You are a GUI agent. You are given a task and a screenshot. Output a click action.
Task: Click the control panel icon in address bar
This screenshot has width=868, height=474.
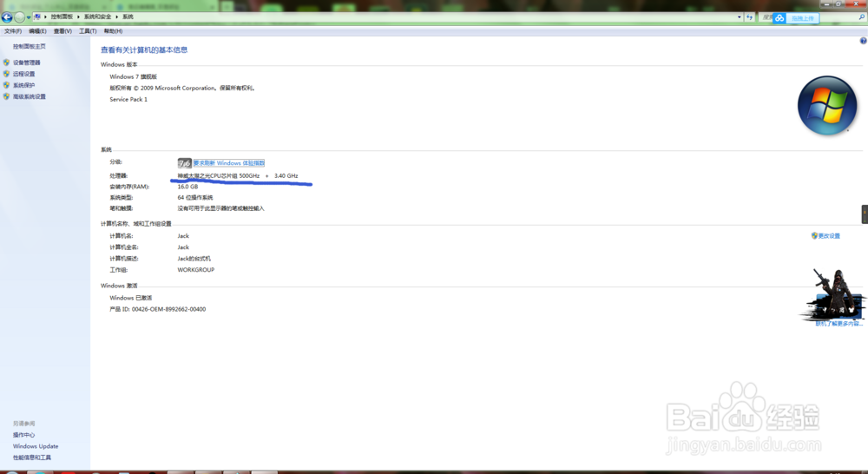pos(37,16)
